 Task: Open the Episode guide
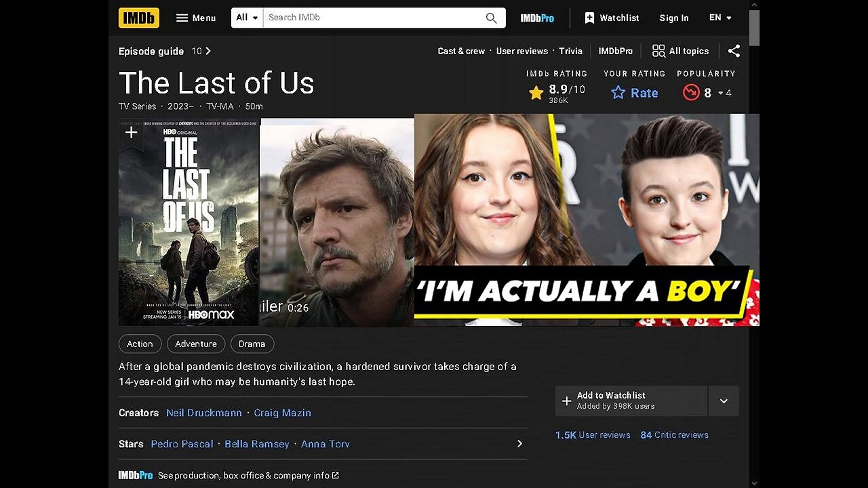click(151, 52)
